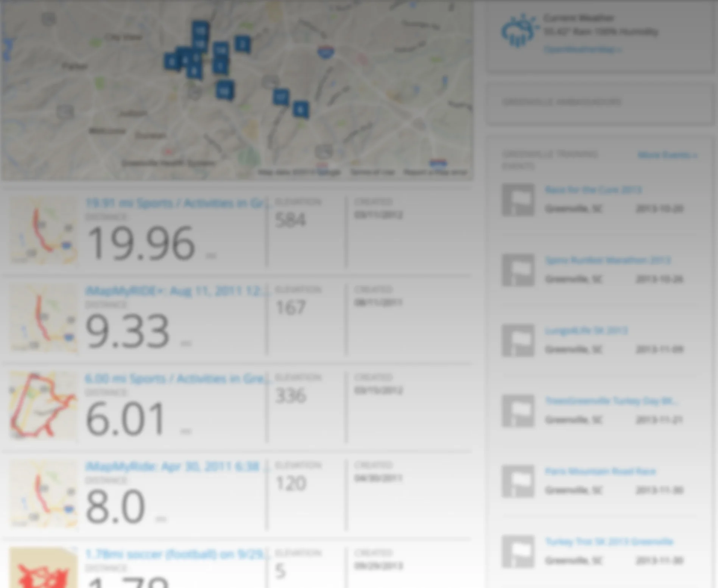
Task: Click the 6.01 distance value
Action: (x=126, y=419)
